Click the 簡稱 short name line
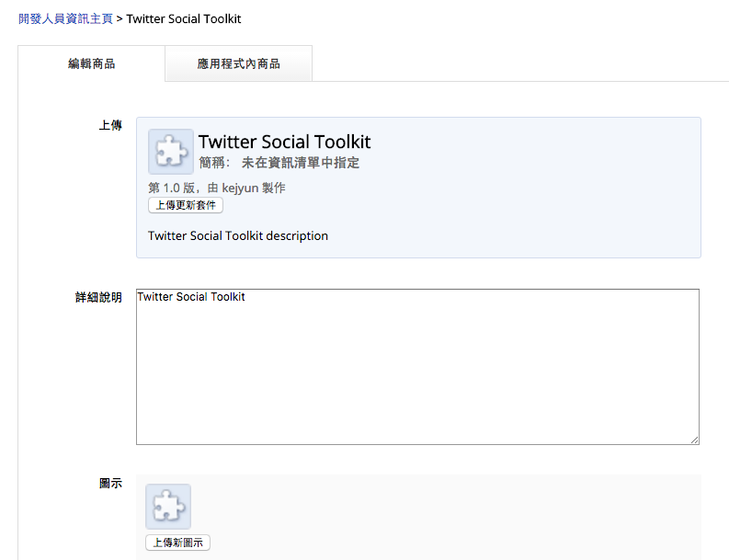Image resolution: width=729 pixels, height=560 pixels. click(279, 163)
